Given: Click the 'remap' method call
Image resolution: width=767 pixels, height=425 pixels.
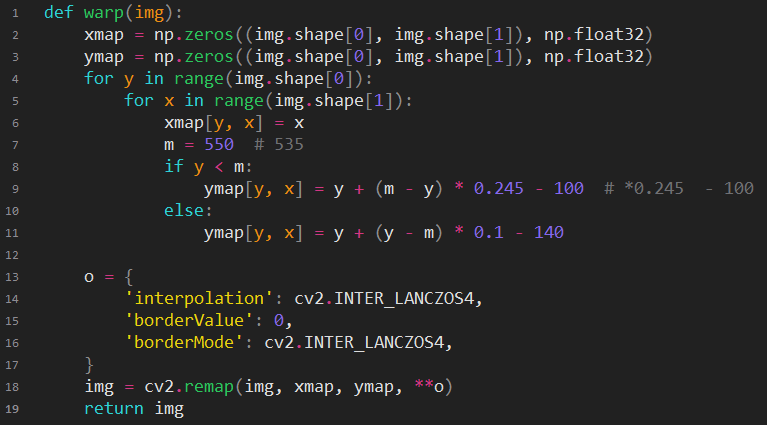Looking at the screenshot, I should [209, 387].
